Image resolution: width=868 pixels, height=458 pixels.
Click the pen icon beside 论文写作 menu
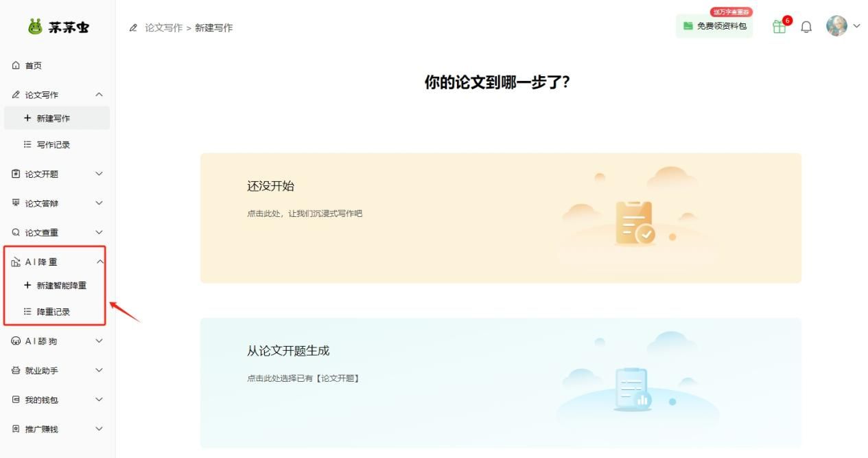16,95
